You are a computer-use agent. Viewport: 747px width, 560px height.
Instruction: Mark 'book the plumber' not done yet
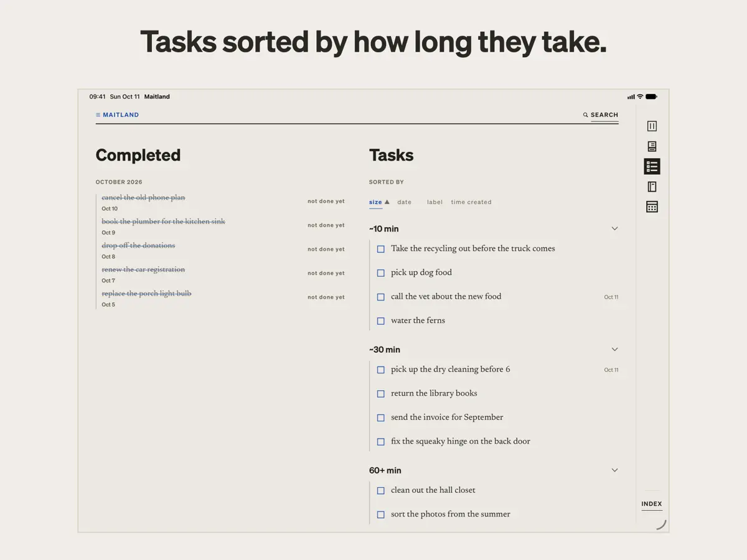click(326, 225)
